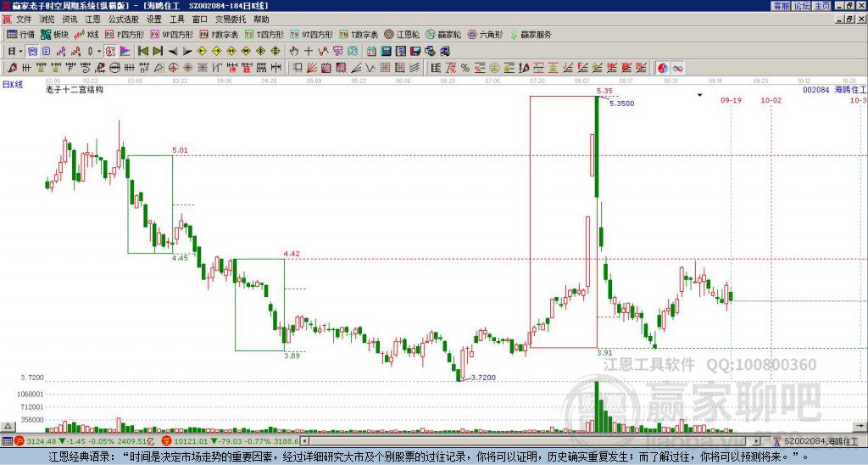Click the circle with horizontal line icon

(x=114, y=68)
